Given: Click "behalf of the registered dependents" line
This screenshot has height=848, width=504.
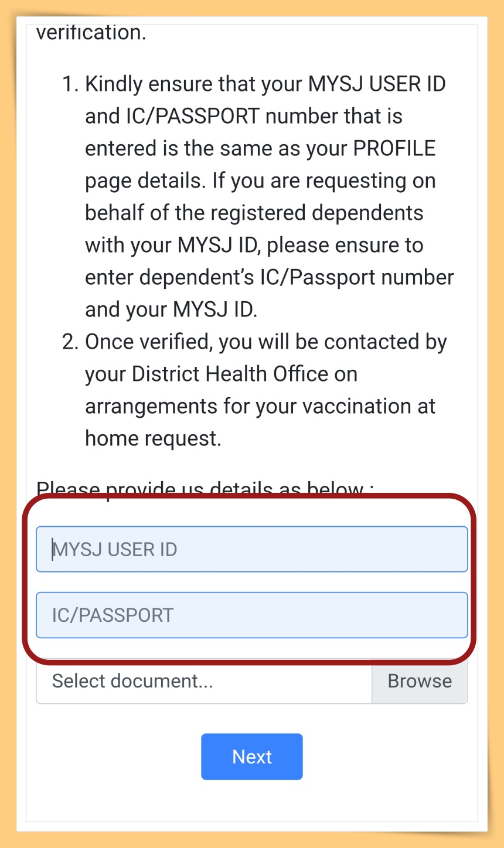Looking at the screenshot, I should tap(254, 213).
